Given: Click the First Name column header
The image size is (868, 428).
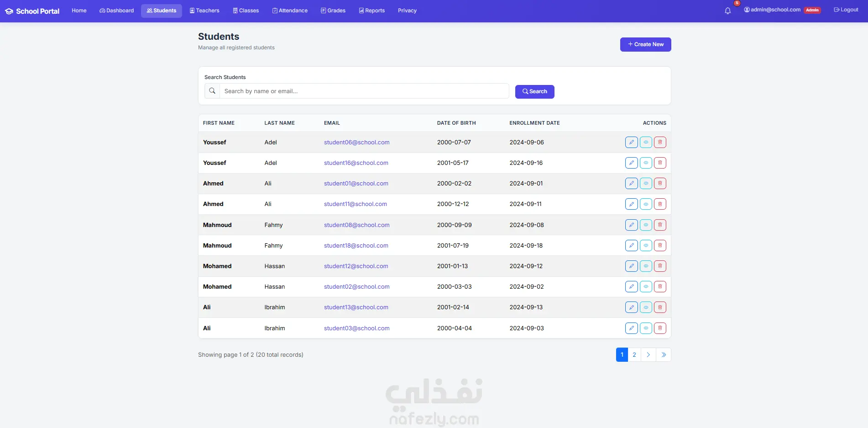Looking at the screenshot, I should pyautogui.click(x=219, y=123).
